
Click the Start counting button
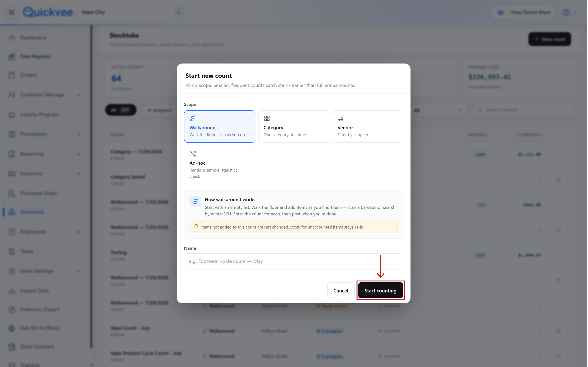coord(380,291)
